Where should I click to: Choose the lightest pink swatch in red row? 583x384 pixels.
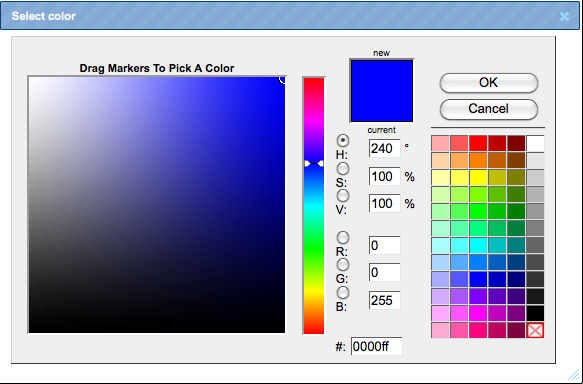click(x=440, y=143)
